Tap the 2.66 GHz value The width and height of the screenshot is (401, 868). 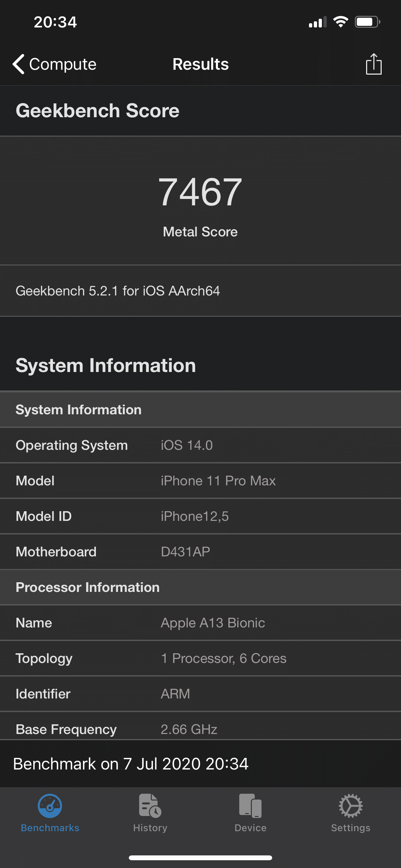coord(189,729)
